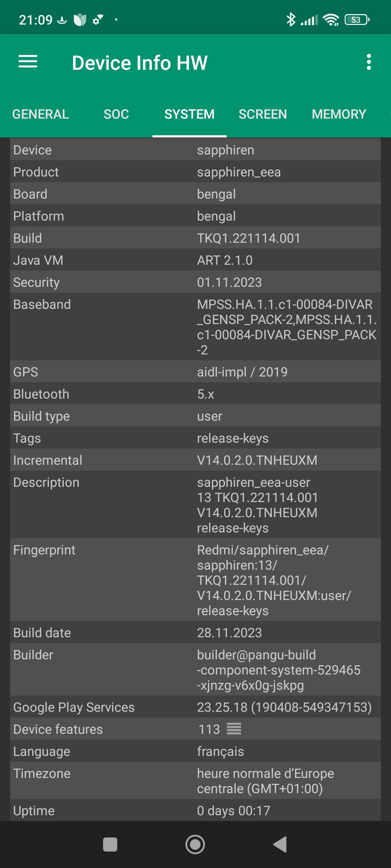Tap the Android recent apps square button
391x868 pixels.
[x=110, y=845]
